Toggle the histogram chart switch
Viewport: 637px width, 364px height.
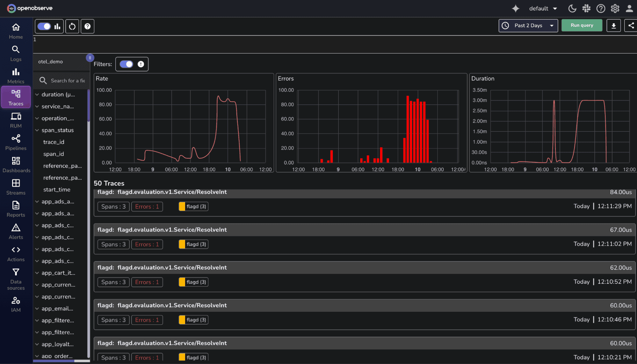pyautogui.click(x=44, y=26)
